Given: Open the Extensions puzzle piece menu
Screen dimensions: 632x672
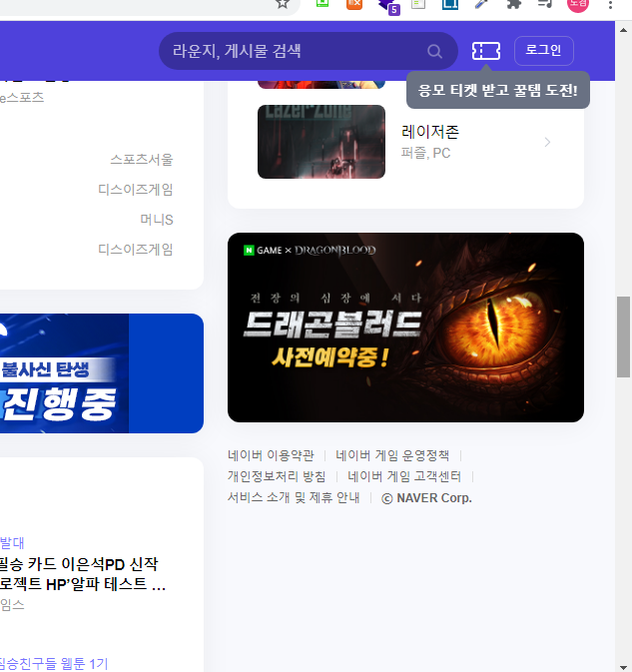Looking at the screenshot, I should [x=514, y=3].
